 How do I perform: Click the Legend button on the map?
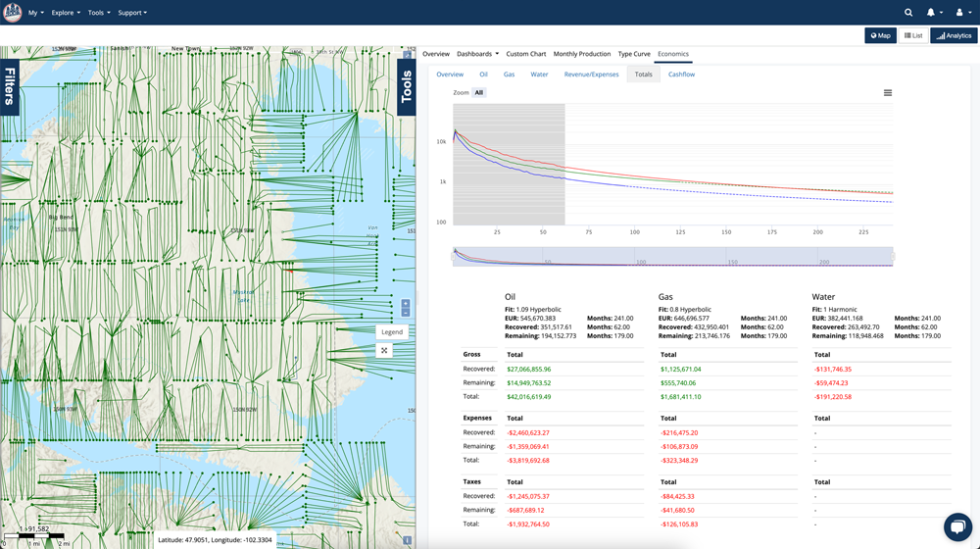click(x=392, y=332)
